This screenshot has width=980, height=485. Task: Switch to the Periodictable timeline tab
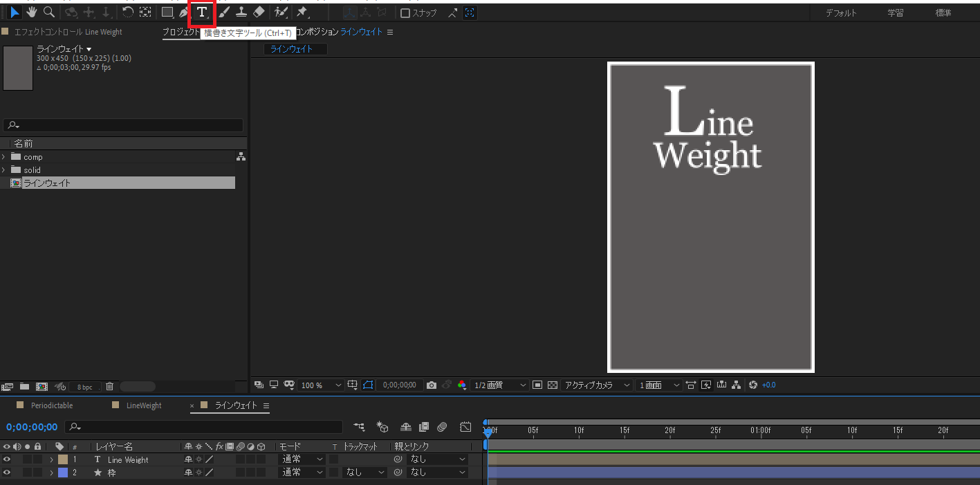coord(51,405)
